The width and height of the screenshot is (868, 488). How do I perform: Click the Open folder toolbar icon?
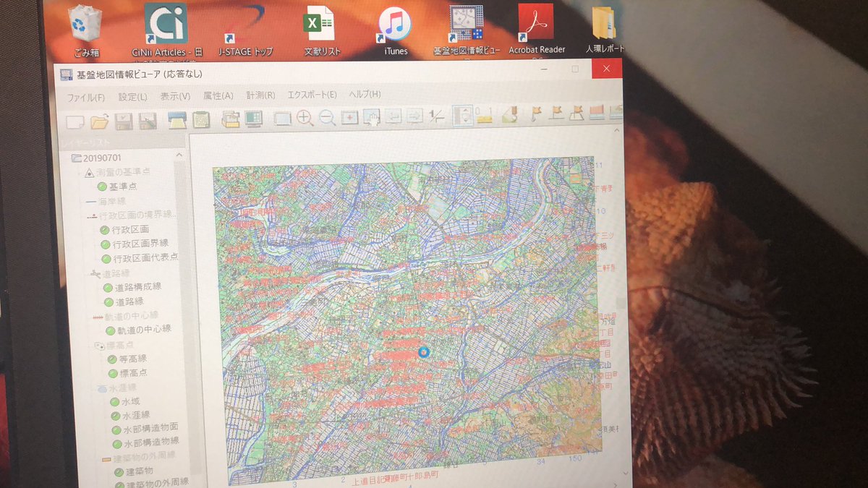point(100,121)
